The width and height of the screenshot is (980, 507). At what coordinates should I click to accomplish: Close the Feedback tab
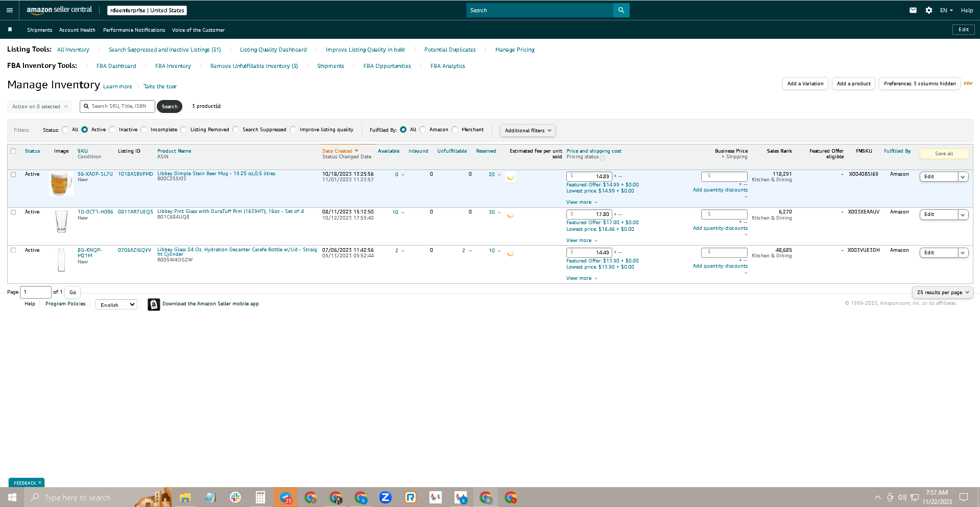click(40, 482)
